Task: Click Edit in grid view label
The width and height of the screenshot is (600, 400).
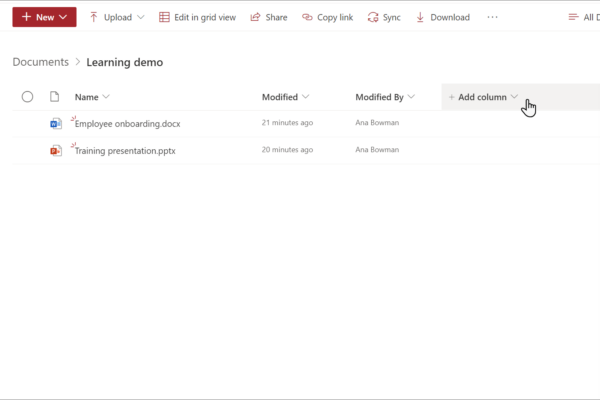Action: (205, 17)
